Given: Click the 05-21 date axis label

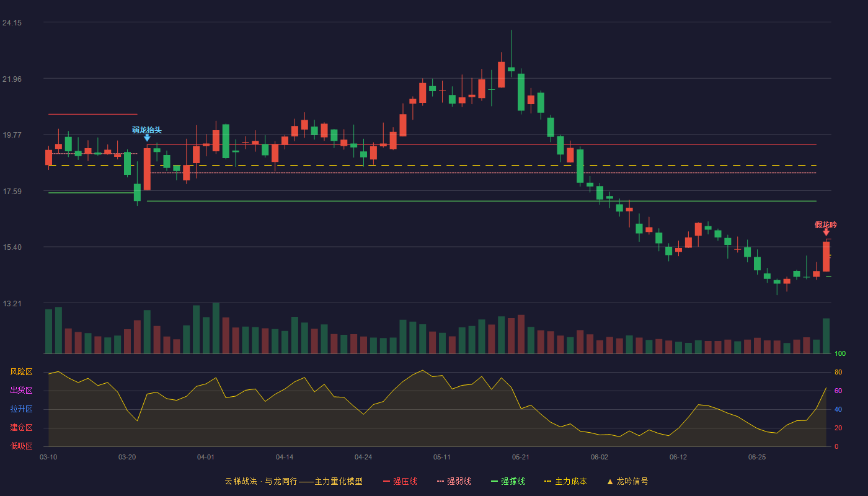Looking at the screenshot, I should click(521, 457).
